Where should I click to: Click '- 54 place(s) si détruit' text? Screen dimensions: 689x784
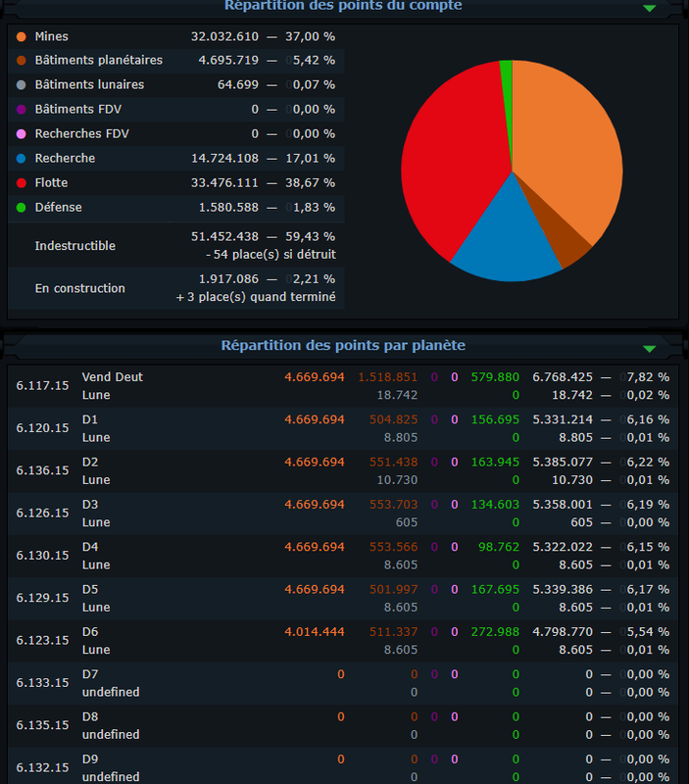271,255
